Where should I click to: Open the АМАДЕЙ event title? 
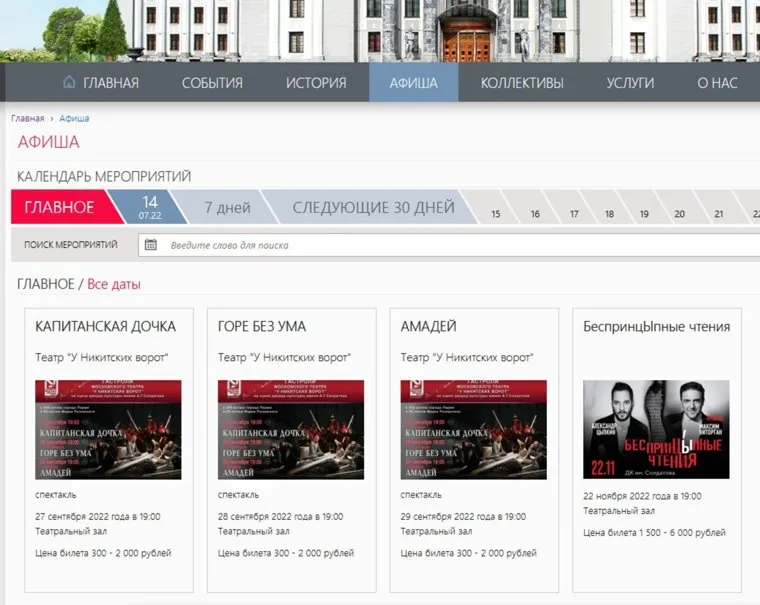point(428,326)
